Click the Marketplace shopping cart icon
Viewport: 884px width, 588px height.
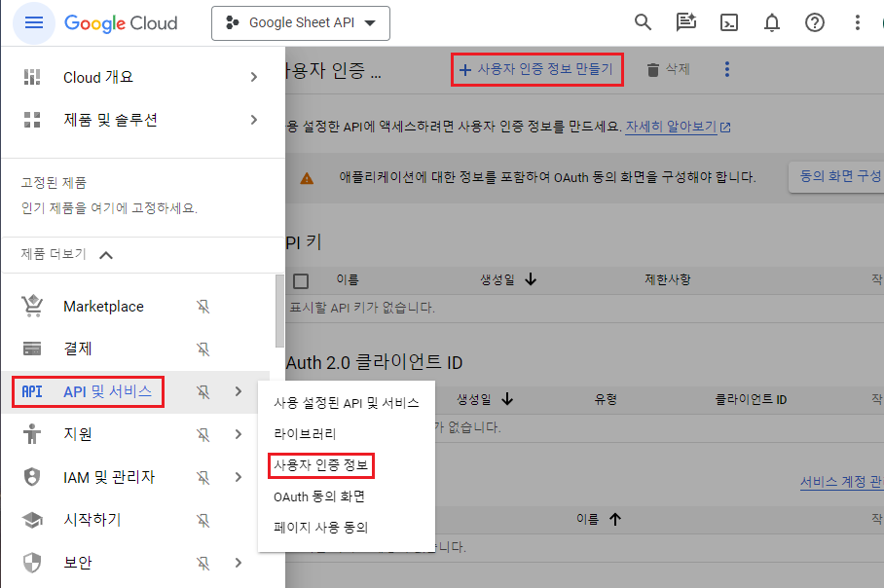pyautogui.click(x=32, y=306)
